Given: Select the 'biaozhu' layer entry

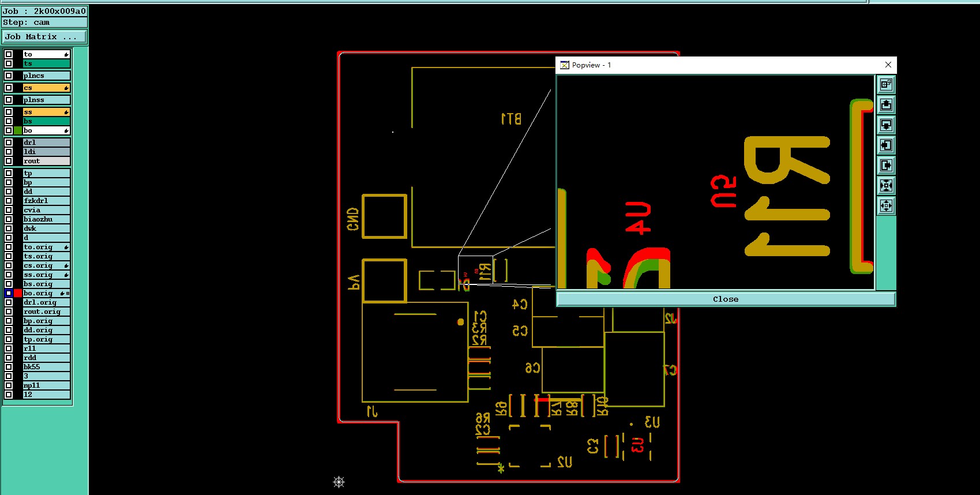Looking at the screenshot, I should (x=47, y=219).
